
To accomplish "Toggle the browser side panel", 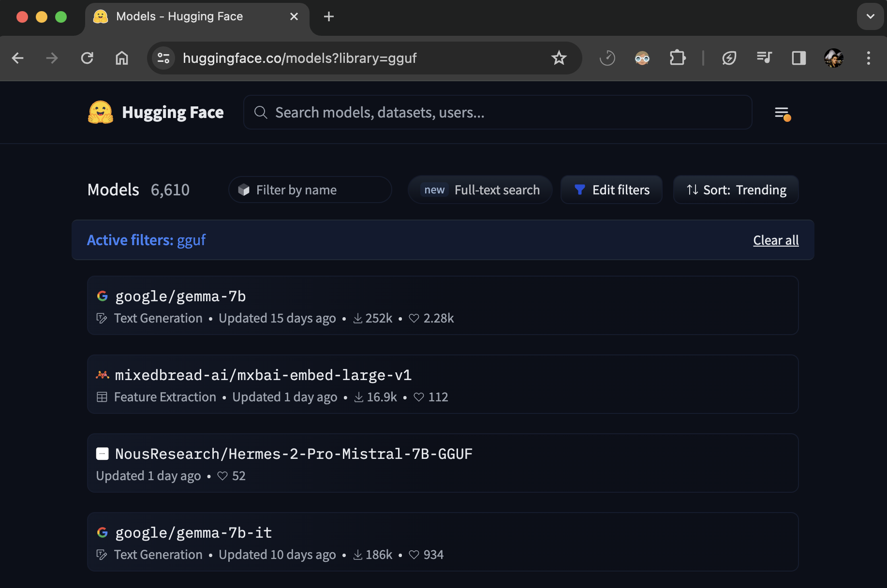I will [798, 58].
